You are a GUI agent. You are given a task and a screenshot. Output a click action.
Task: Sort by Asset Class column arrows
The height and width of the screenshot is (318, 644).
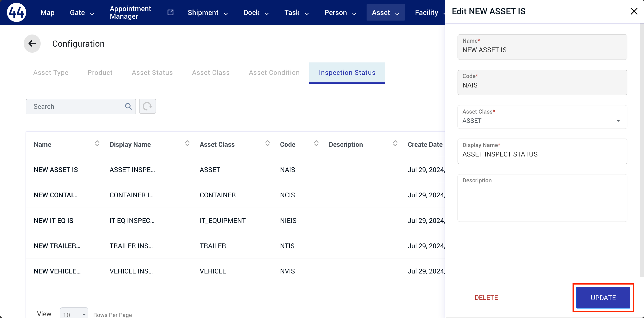(x=267, y=144)
